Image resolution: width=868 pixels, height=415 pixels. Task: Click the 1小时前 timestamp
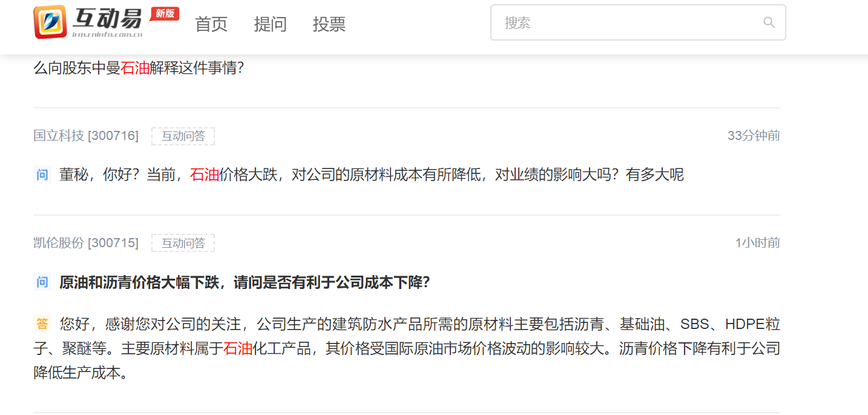[758, 243]
